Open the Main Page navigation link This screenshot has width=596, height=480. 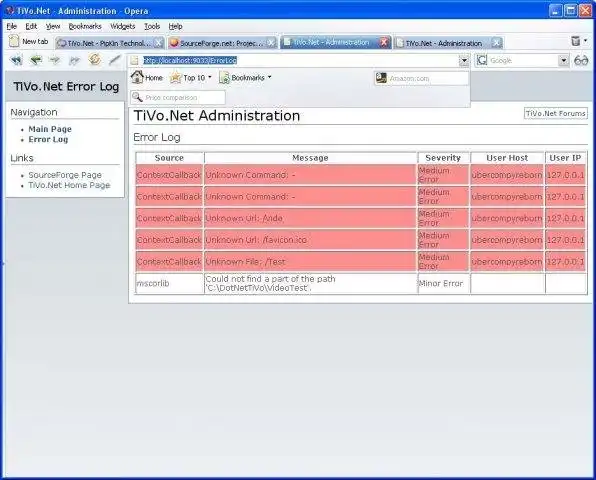pos(50,129)
